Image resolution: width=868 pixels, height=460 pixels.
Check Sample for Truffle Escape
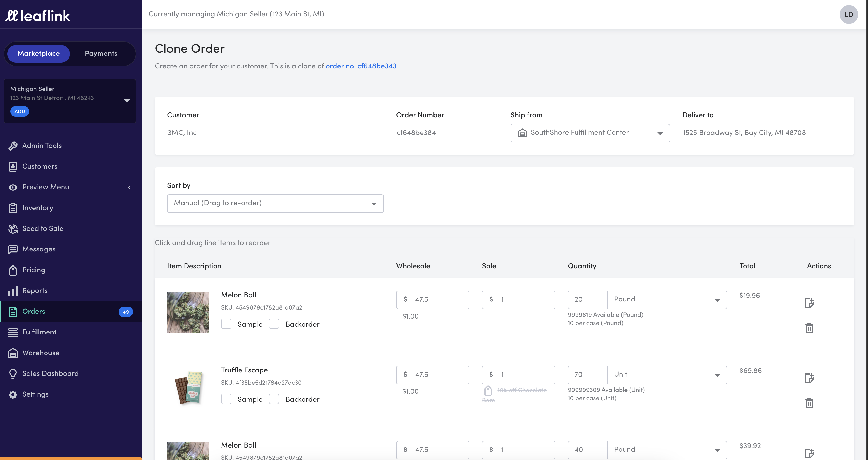[x=226, y=399]
